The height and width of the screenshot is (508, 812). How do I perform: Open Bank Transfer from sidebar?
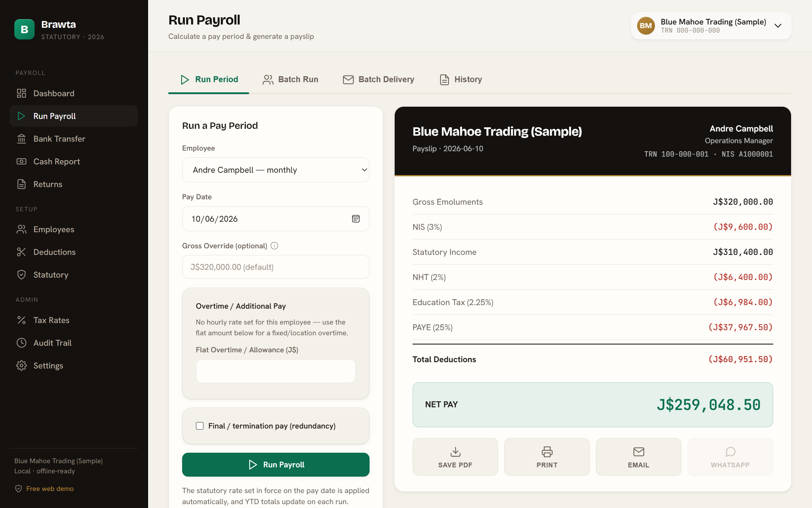click(73, 138)
